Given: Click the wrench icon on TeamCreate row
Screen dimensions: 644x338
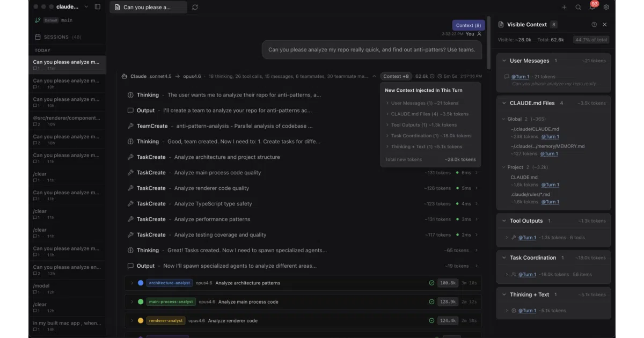Looking at the screenshot, I should pos(130,126).
